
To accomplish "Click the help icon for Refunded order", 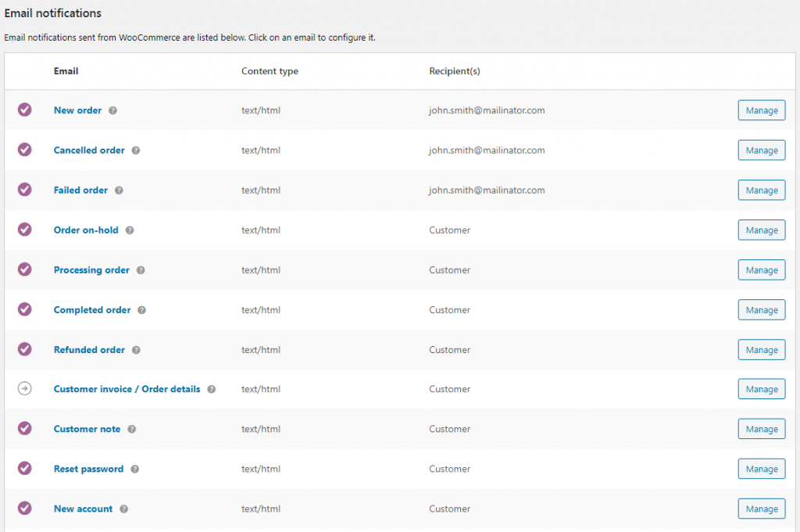I will pyautogui.click(x=135, y=349).
